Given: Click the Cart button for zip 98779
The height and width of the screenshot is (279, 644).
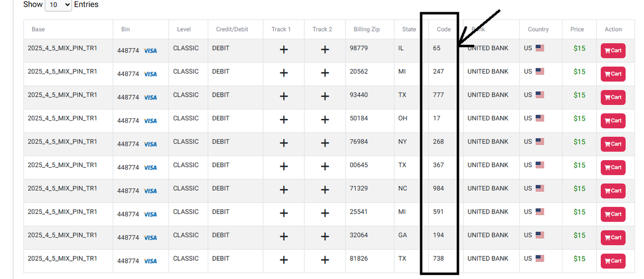Looking at the screenshot, I should coord(613,50).
